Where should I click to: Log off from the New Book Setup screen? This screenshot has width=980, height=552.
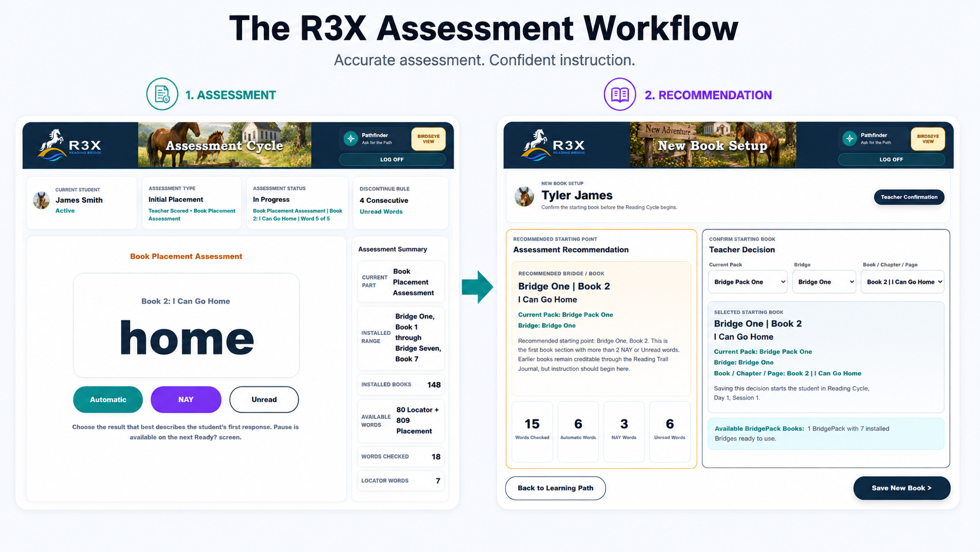click(x=891, y=160)
